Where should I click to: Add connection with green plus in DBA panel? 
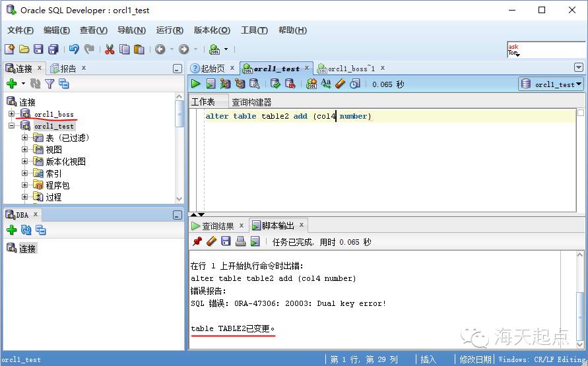point(12,229)
